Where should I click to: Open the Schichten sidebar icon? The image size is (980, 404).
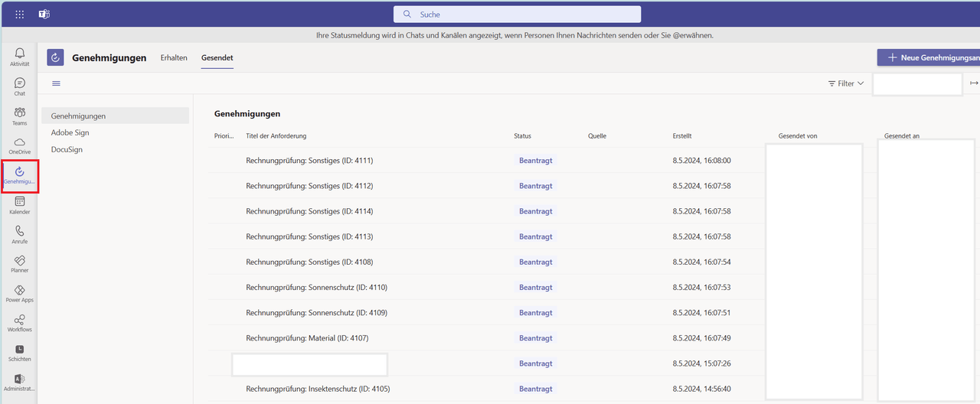pyautogui.click(x=20, y=352)
